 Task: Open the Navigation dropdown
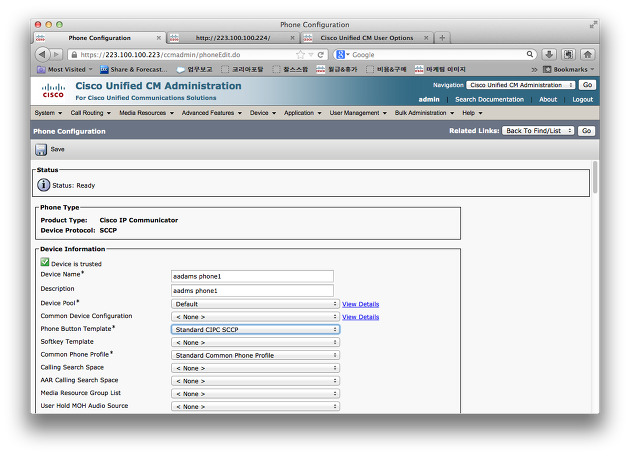[x=521, y=85]
